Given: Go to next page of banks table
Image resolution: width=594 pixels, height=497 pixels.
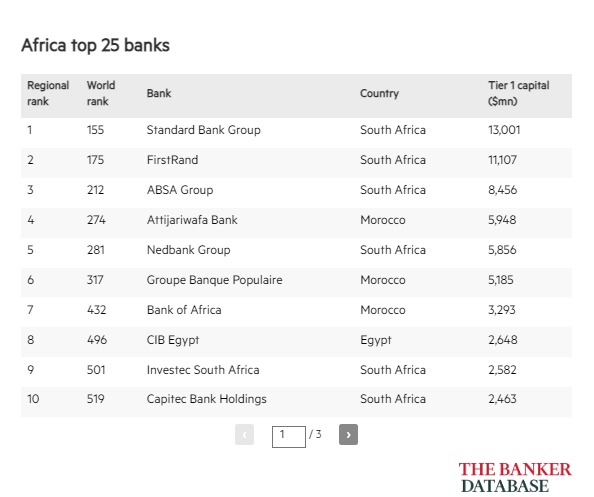Looking at the screenshot, I should [x=348, y=434].
